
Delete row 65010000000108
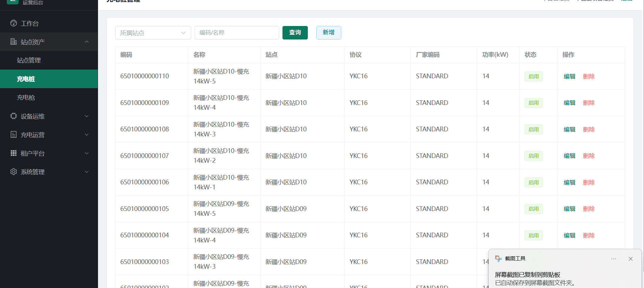[x=589, y=129]
